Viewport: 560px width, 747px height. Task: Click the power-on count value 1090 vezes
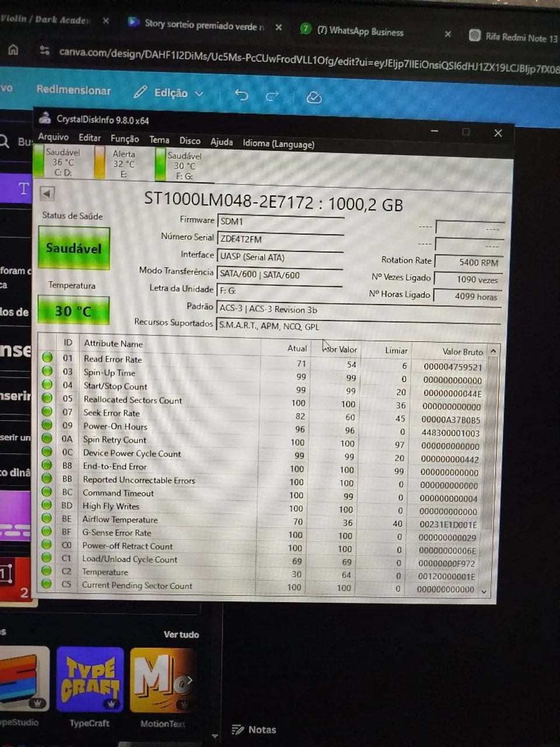[468, 280]
